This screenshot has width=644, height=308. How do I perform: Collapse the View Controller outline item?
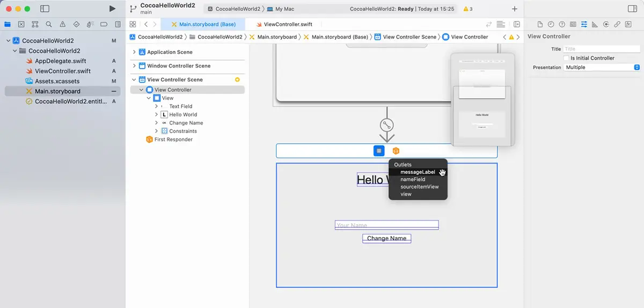(x=142, y=90)
